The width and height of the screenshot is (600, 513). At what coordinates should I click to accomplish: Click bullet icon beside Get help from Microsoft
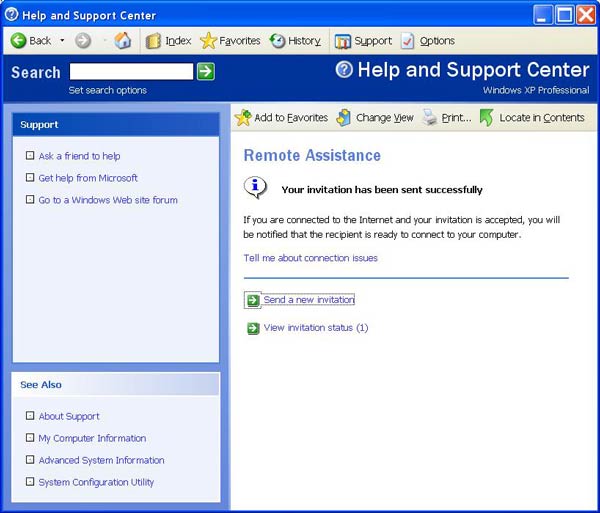pos(30,177)
